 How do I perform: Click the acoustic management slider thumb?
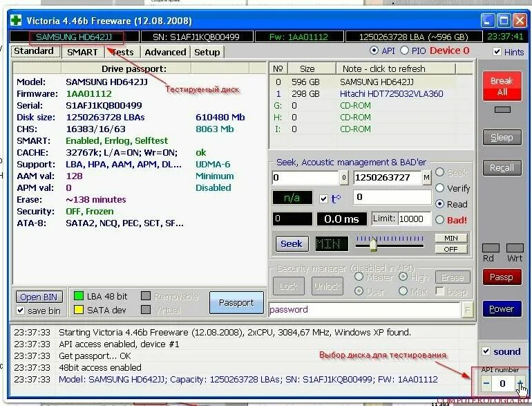coord(374,246)
